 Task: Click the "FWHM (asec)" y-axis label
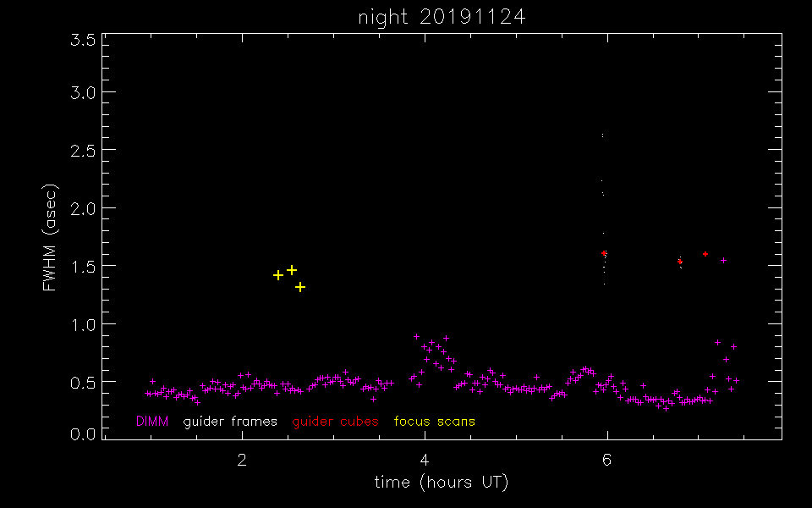(50, 237)
